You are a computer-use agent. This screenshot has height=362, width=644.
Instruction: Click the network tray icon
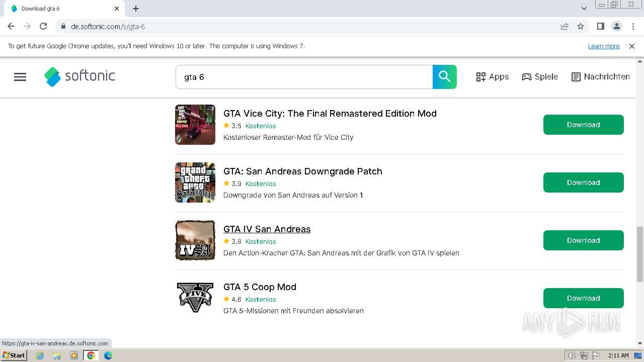click(584, 355)
